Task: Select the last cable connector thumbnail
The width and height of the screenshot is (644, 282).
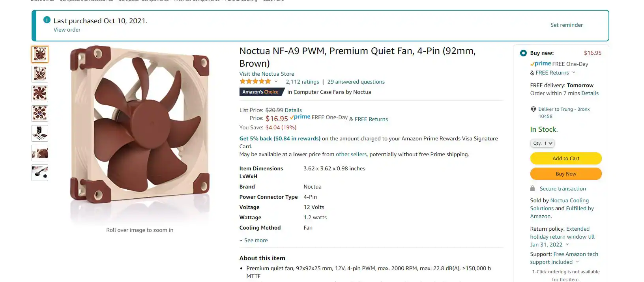Action: pyautogui.click(x=40, y=173)
